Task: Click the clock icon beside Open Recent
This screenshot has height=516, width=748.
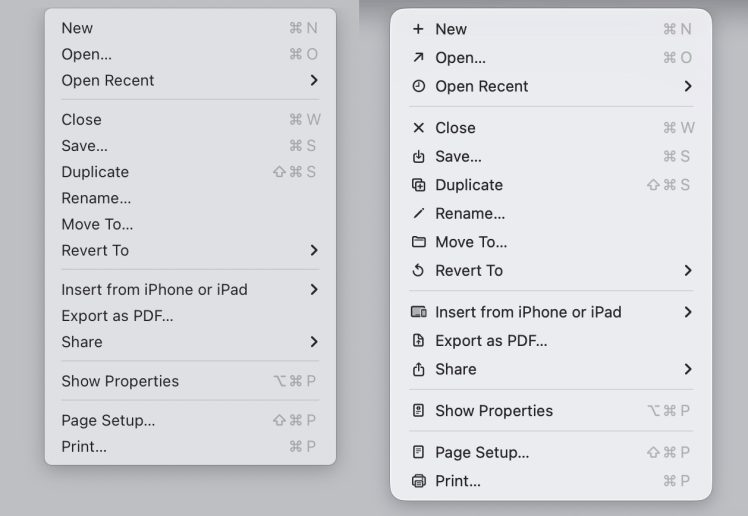Action: click(418, 86)
